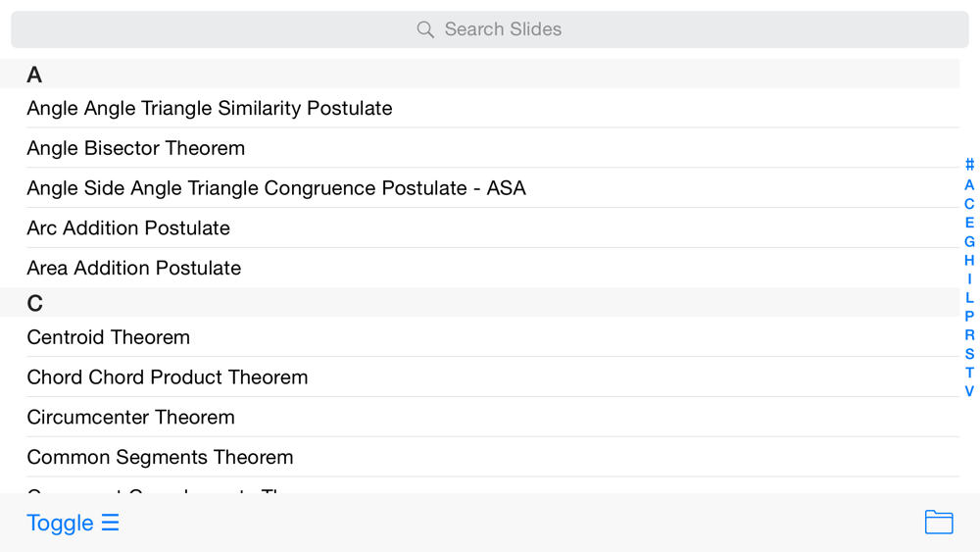Image resolution: width=980 pixels, height=552 pixels.
Task: Click the magnifying glass search icon
Action: pyautogui.click(x=425, y=29)
